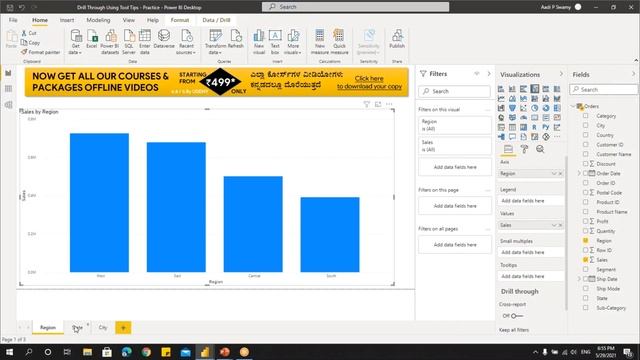Create a New measure
The image size is (640, 360).
click(320, 42)
